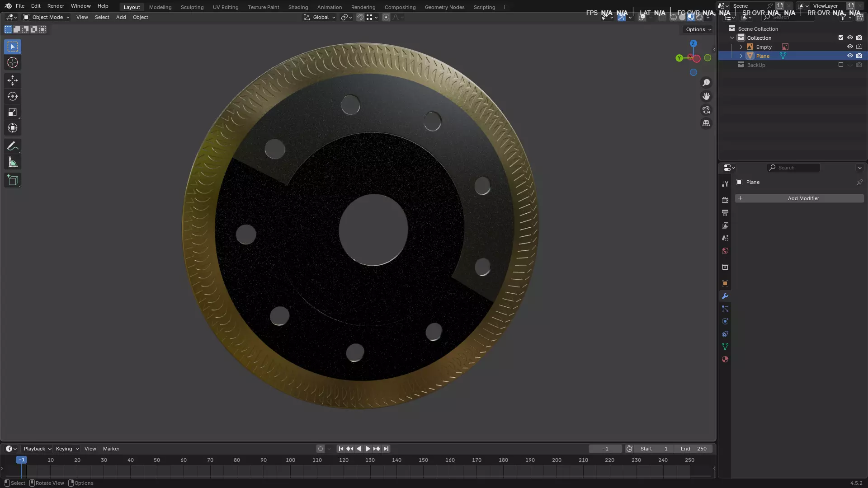Toggle timeline auto keying record button
The image size is (868, 488).
[321, 449]
